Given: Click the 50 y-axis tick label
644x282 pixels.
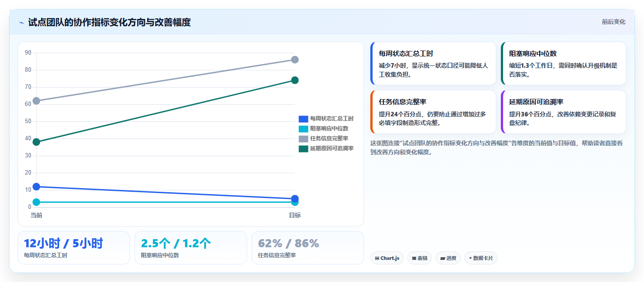Looking at the screenshot, I should point(28,121).
